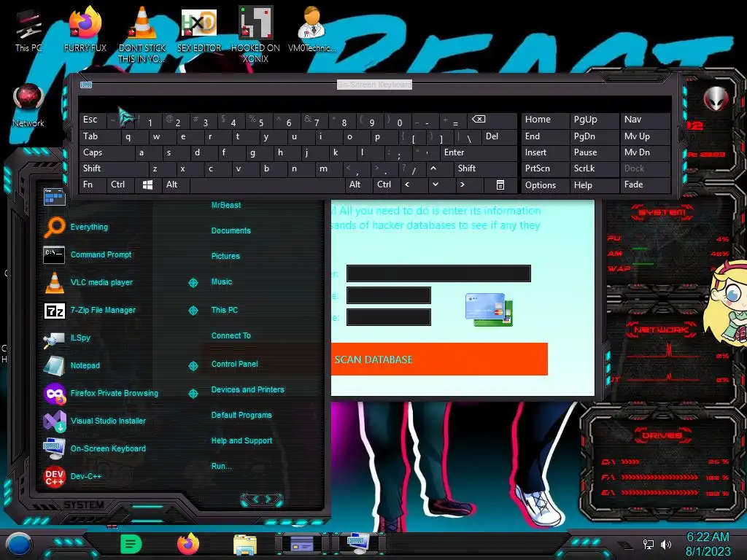Open Documents in start menu
The width and height of the screenshot is (747, 560).
pyautogui.click(x=231, y=230)
